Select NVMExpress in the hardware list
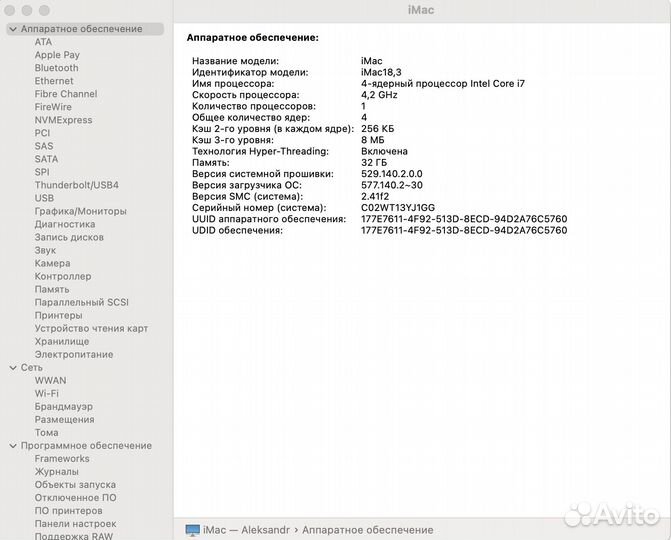Image resolution: width=671 pixels, height=540 pixels. tap(63, 120)
